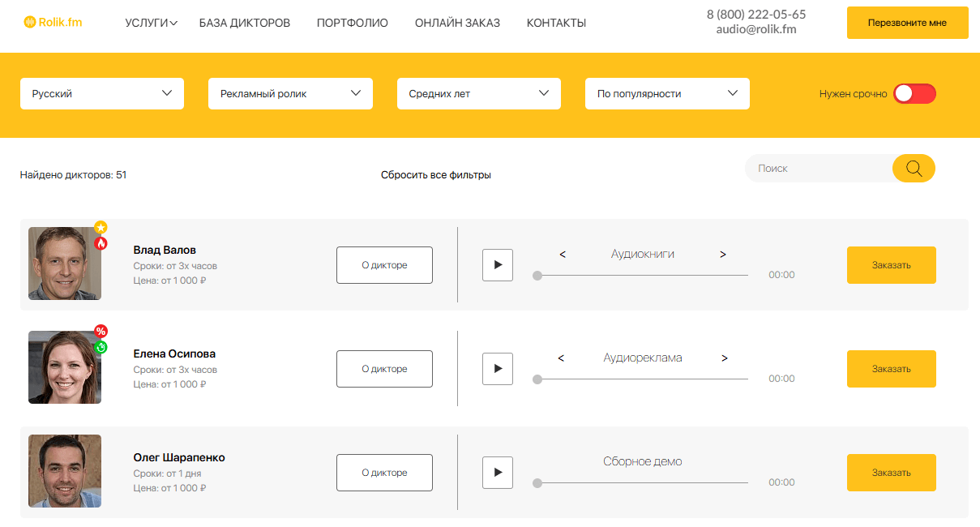Go to the БАЗА ДИКТОРОВ section
The width and height of the screenshot is (980, 527).
pos(244,23)
